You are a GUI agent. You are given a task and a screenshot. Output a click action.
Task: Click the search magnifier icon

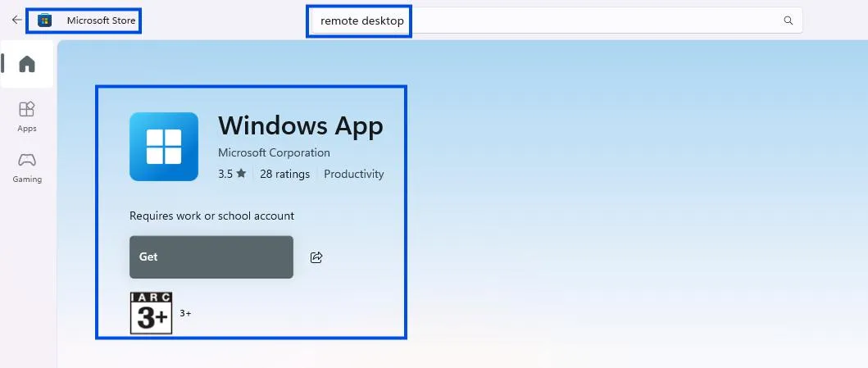tap(788, 20)
